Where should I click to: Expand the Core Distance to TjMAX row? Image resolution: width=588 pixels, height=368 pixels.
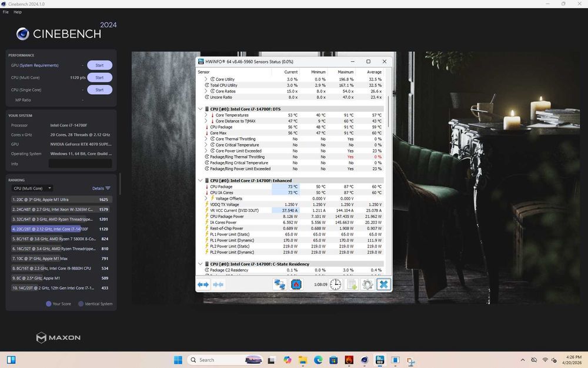[x=206, y=121]
